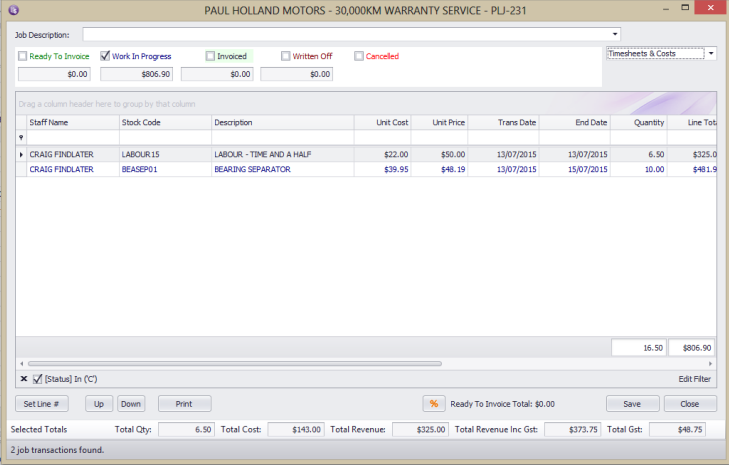Screen dimensions: 729x465
Task: Tick the Ready To Invoice checkbox
Action: click(22, 56)
